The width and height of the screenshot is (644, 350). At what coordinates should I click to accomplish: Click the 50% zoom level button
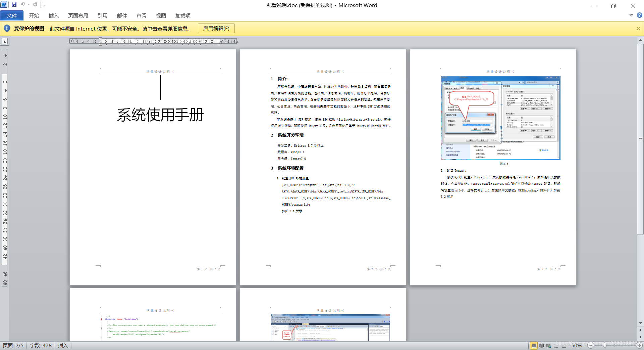(576, 346)
